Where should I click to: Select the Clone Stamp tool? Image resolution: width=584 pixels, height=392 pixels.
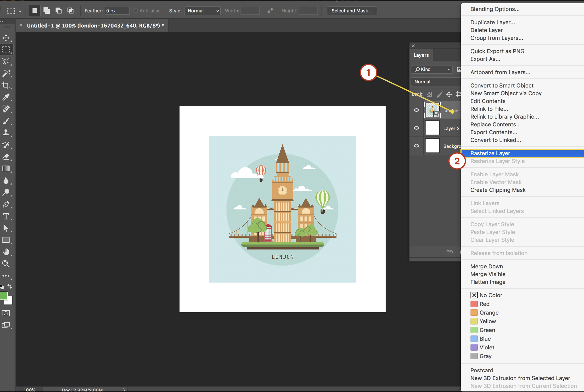point(6,133)
